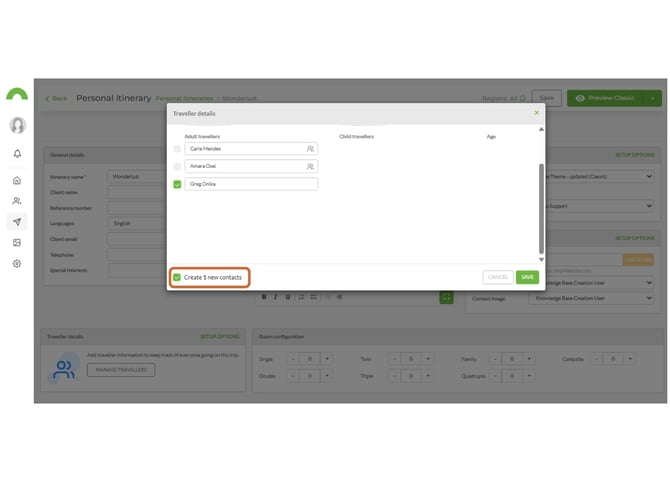
Task: Click the Italic formatting icon in the editor toolbar
Action: tap(276, 297)
